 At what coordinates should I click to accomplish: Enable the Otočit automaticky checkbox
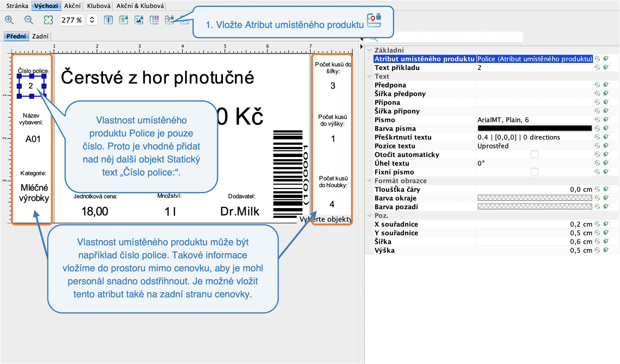[534, 154]
